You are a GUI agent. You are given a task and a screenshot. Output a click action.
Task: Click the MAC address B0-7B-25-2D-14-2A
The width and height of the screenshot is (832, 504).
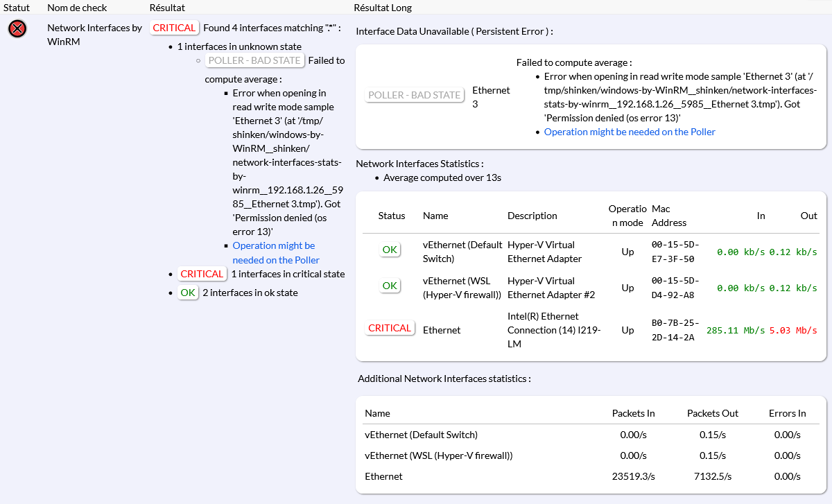(x=675, y=330)
